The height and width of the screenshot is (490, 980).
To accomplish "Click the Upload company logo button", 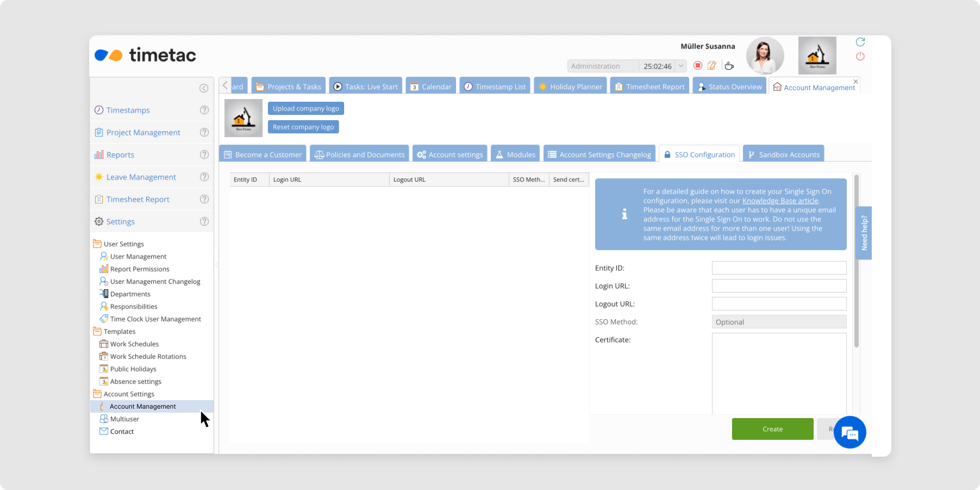I will tap(305, 108).
